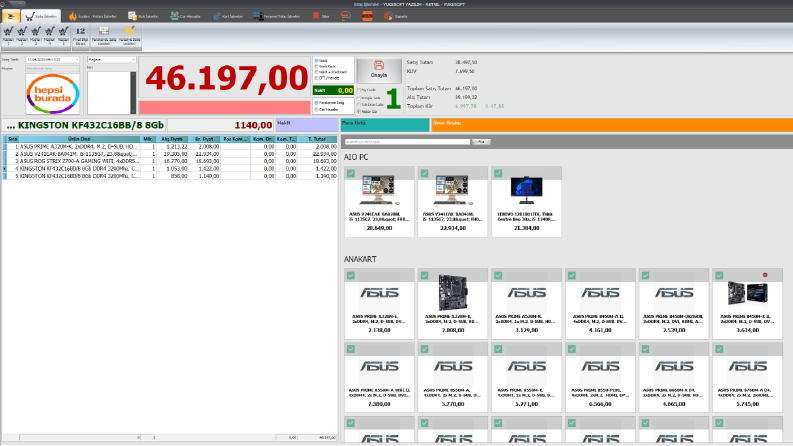Switch to Müşteri 5 cart icon
This screenshot has height=446, width=793.
(x=63, y=36)
